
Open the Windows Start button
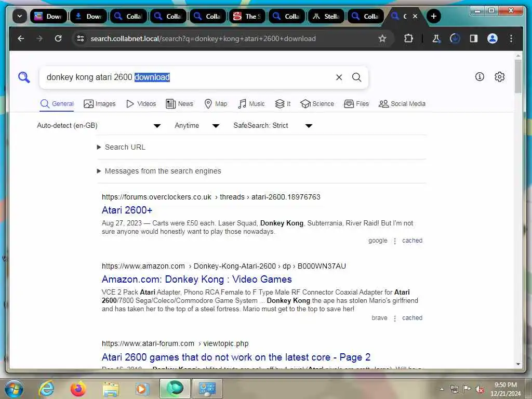point(14,389)
